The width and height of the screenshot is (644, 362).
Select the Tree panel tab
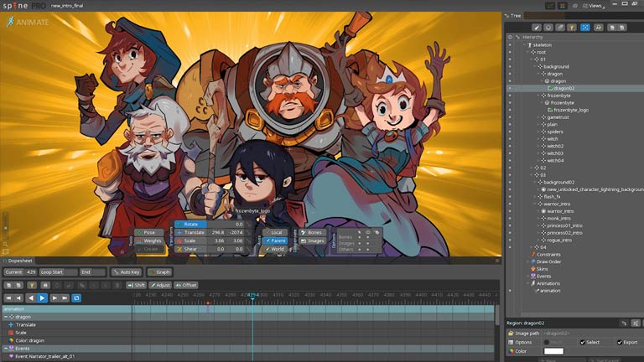pyautogui.click(x=513, y=16)
